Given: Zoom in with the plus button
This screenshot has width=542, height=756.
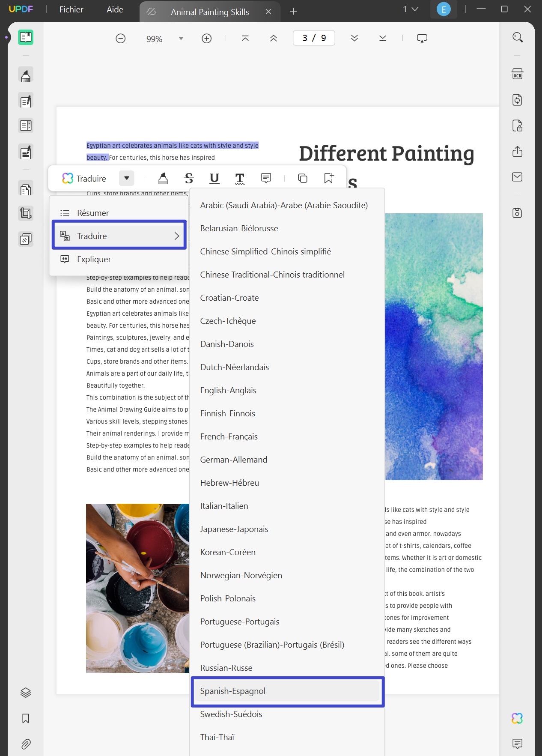Looking at the screenshot, I should 207,39.
